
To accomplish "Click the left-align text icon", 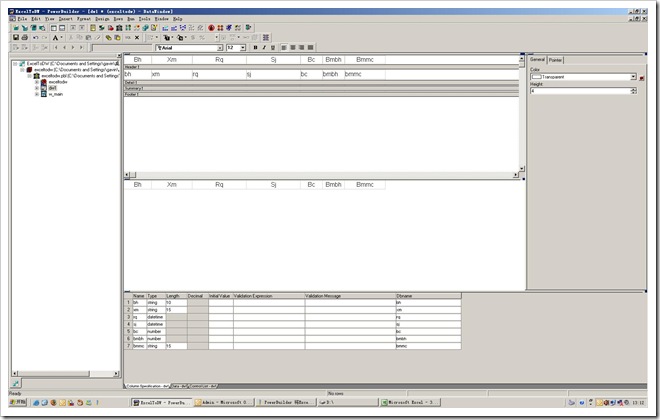I will pyautogui.click(x=285, y=47).
